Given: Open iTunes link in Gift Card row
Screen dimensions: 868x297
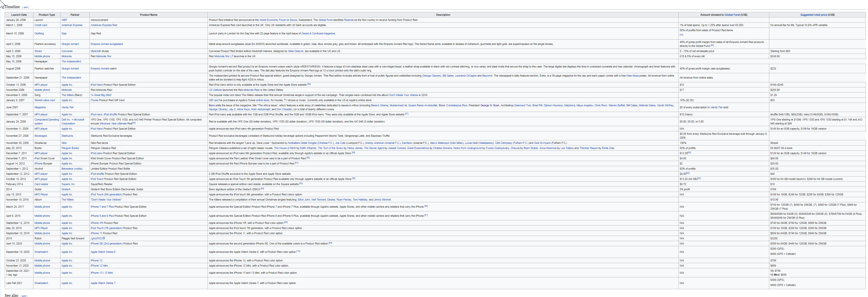Looking at the screenshot, I should 94,100.
